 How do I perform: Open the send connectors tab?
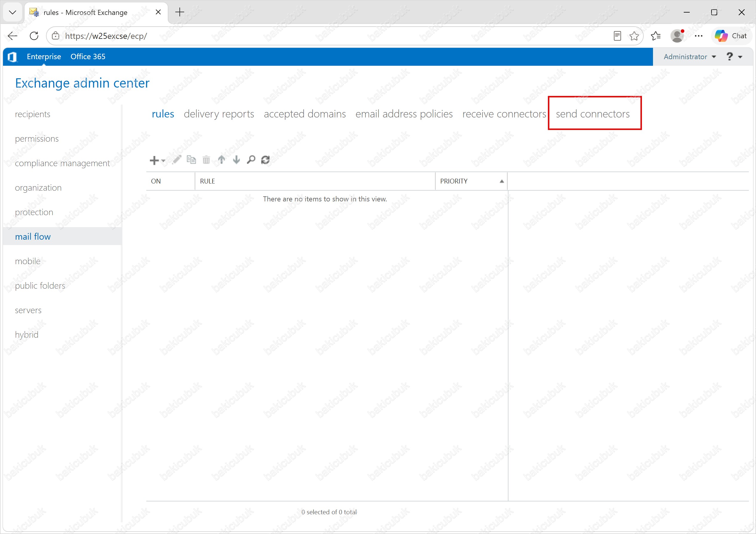(x=593, y=114)
